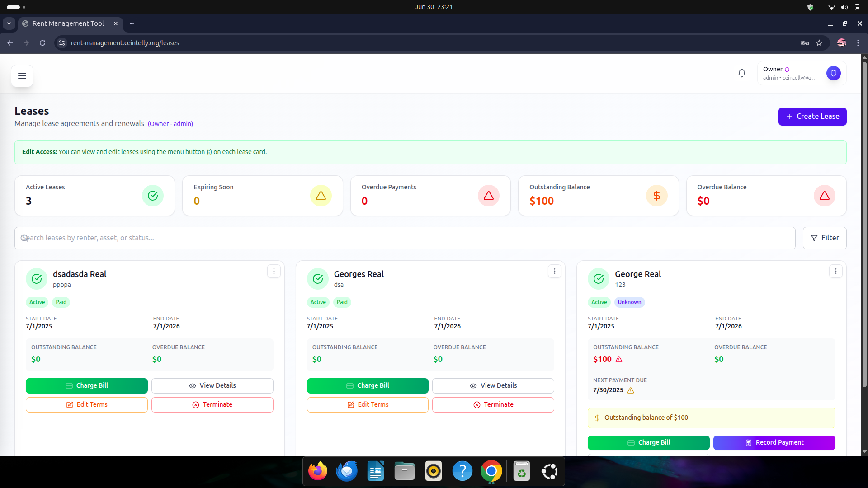The height and width of the screenshot is (488, 868).
Task: Click the Outstanding Balance dollar icon
Action: click(656, 196)
